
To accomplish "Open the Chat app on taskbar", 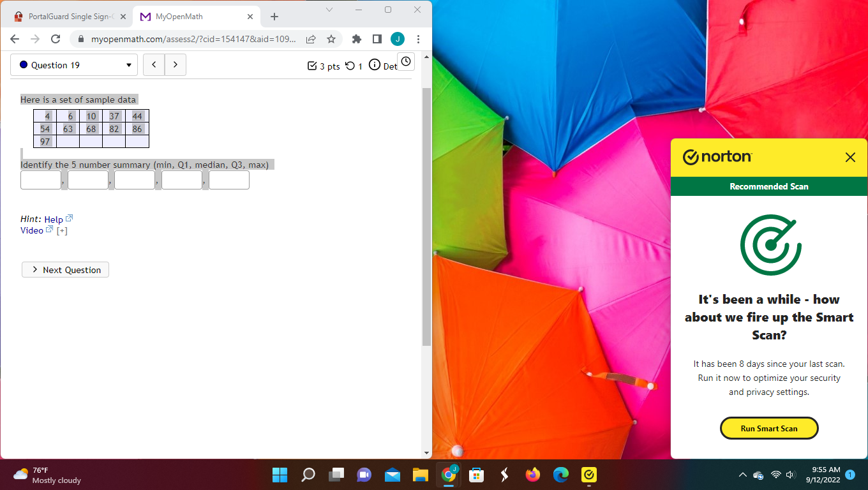I will tap(364, 475).
